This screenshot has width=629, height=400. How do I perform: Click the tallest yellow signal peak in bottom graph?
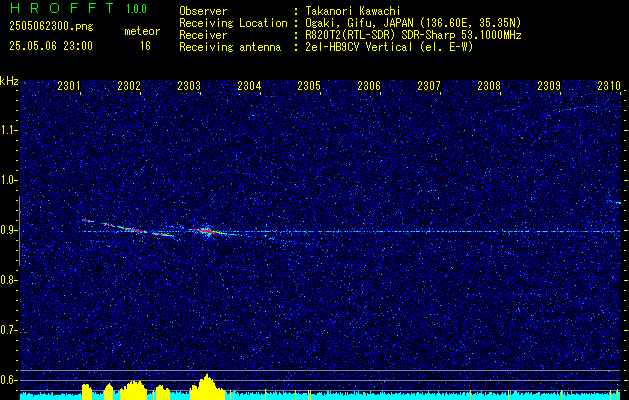point(207,386)
